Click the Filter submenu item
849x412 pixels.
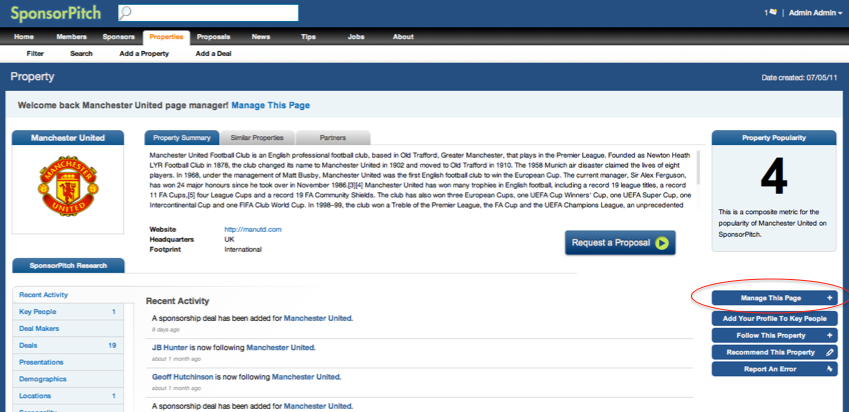[x=35, y=54]
